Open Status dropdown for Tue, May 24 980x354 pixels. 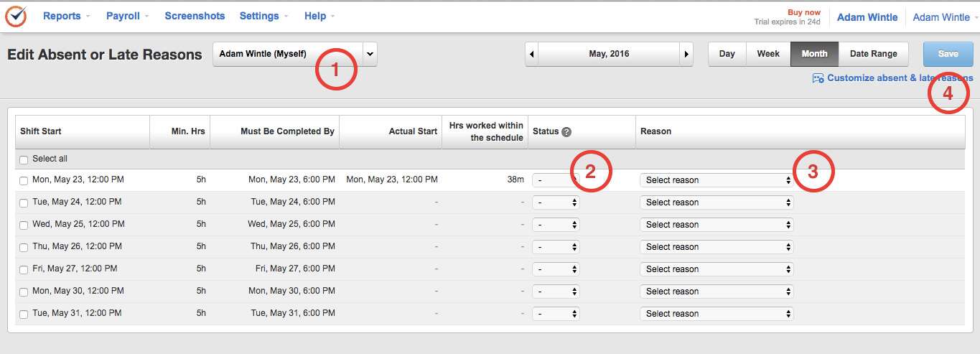[x=556, y=202]
